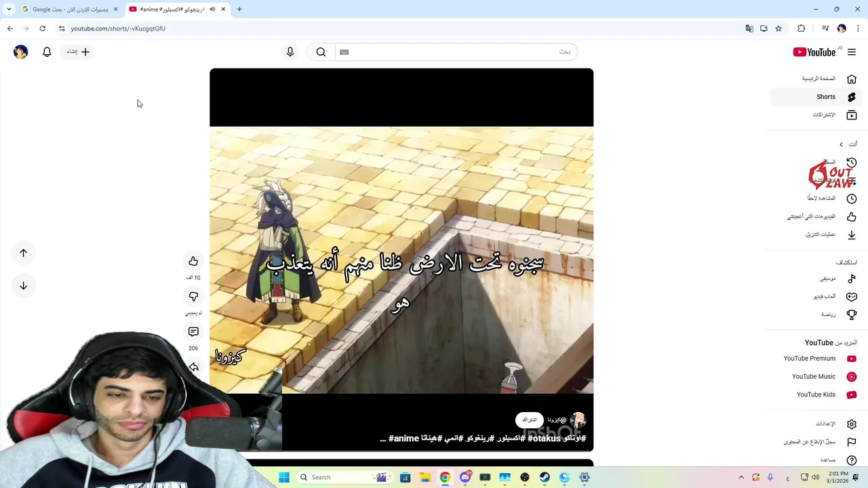
Task: Open File Explorer from taskbar
Action: click(425, 477)
